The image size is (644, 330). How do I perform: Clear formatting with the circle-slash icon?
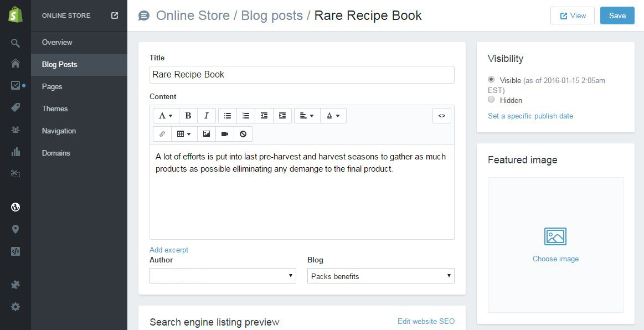point(243,134)
